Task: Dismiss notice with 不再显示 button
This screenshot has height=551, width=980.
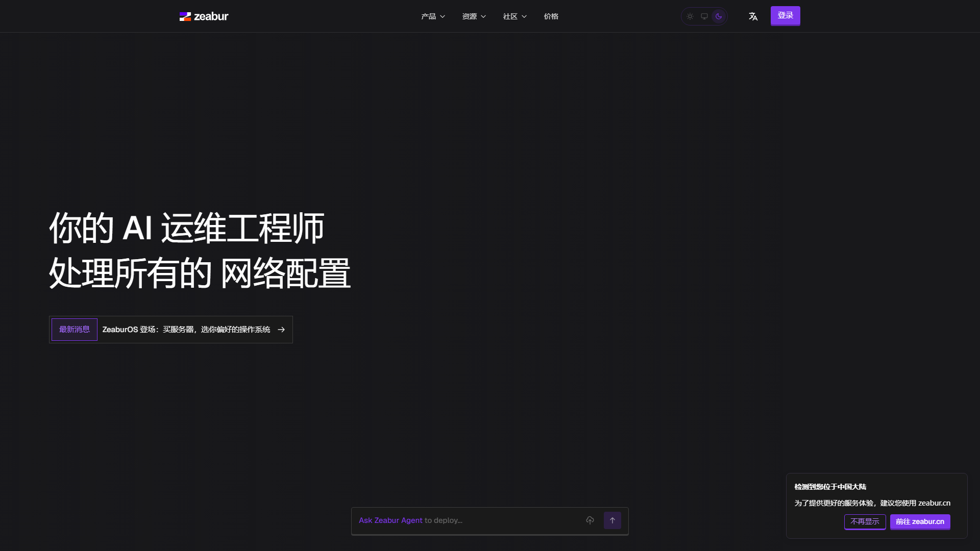Action: tap(865, 521)
